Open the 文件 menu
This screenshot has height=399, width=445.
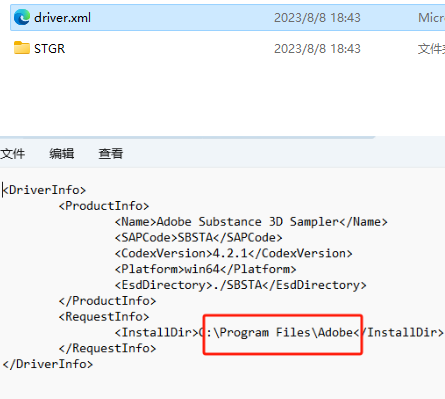pos(12,154)
